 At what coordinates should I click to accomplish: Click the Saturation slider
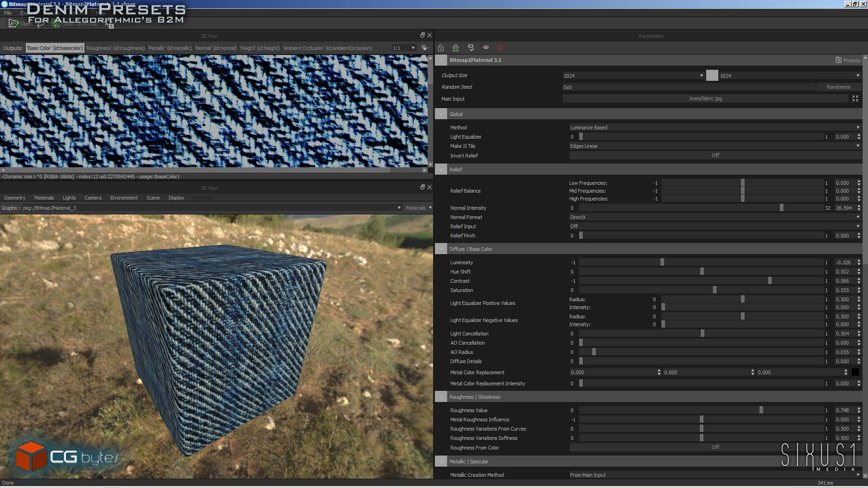[x=701, y=290]
